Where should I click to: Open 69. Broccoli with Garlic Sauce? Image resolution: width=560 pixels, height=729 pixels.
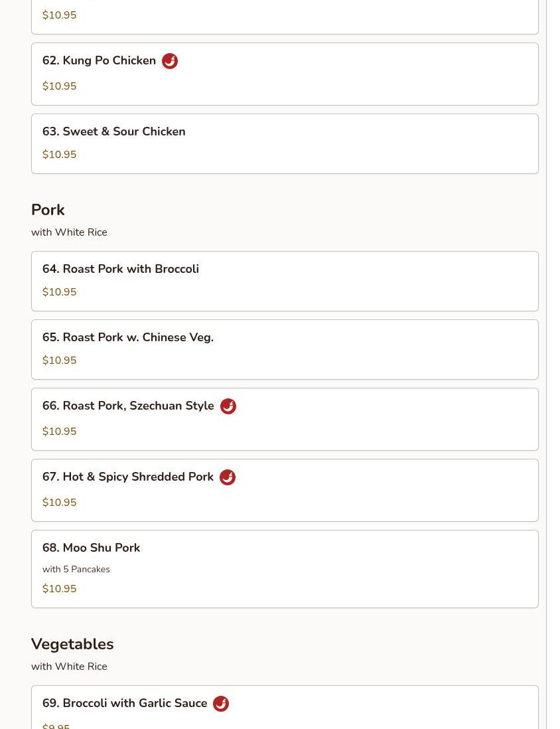125,703
